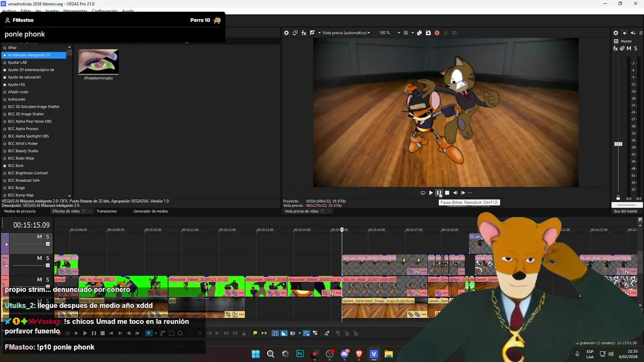This screenshot has height=362, width=644.
Task: Insert a marker with the flag icon
Action: tap(255, 333)
